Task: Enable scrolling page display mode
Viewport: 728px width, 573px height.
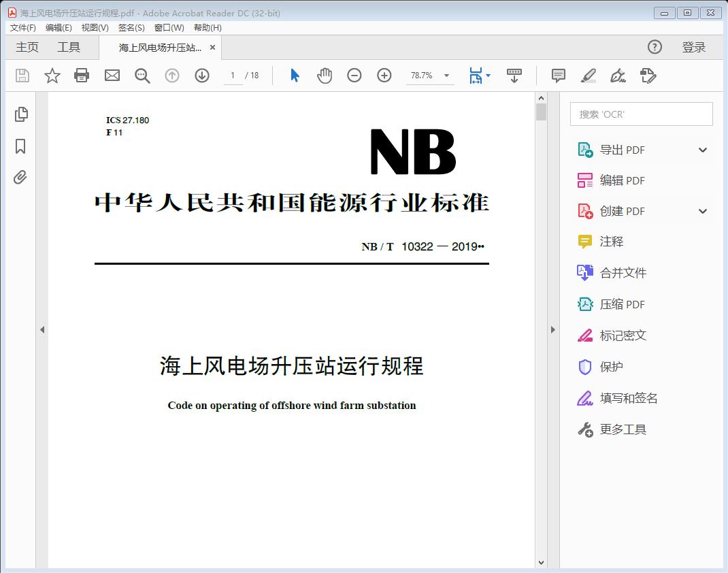Action: (514, 76)
